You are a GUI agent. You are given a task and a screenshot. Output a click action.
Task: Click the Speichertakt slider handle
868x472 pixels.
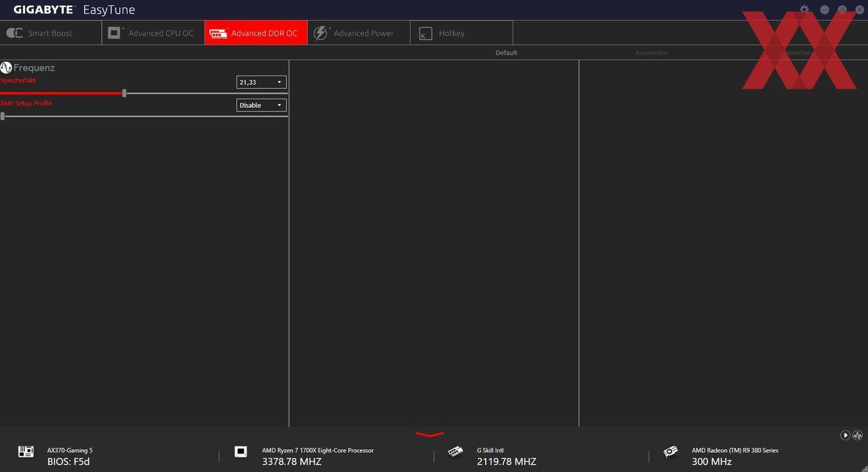pyautogui.click(x=124, y=93)
